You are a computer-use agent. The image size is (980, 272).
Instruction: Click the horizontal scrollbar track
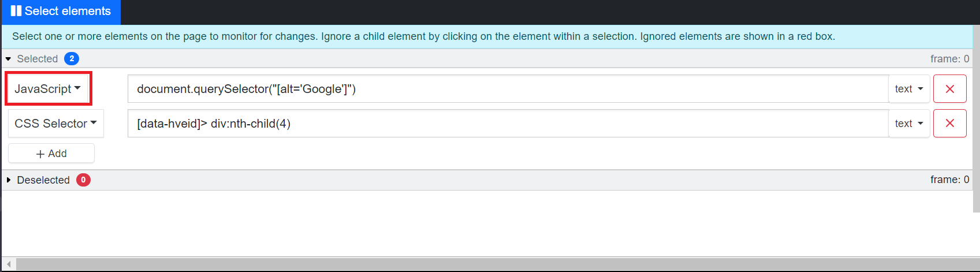coord(491,264)
